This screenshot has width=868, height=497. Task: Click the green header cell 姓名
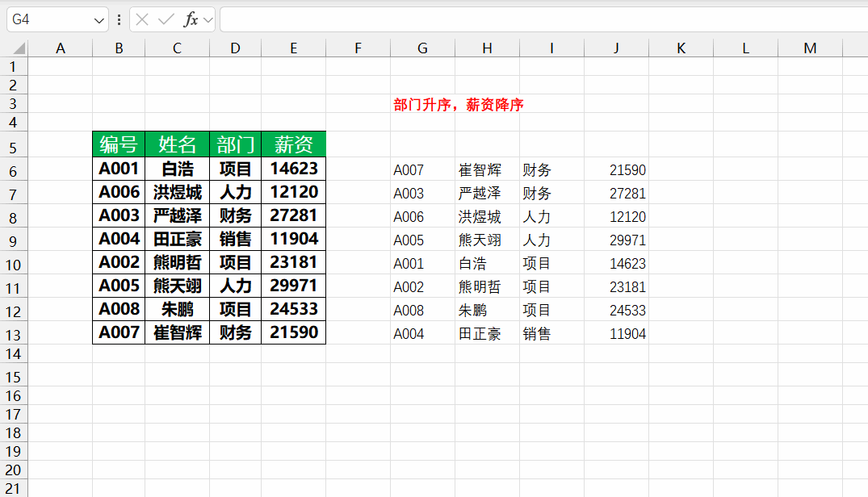pyautogui.click(x=177, y=144)
